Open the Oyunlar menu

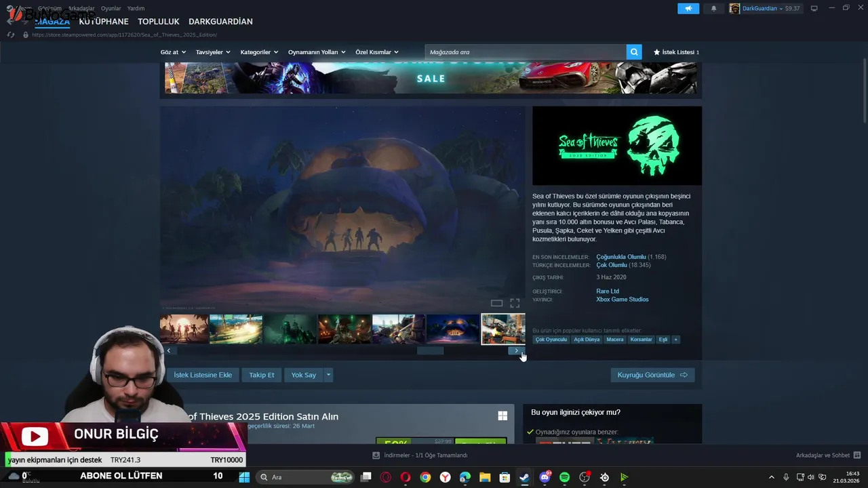pos(111,8)
